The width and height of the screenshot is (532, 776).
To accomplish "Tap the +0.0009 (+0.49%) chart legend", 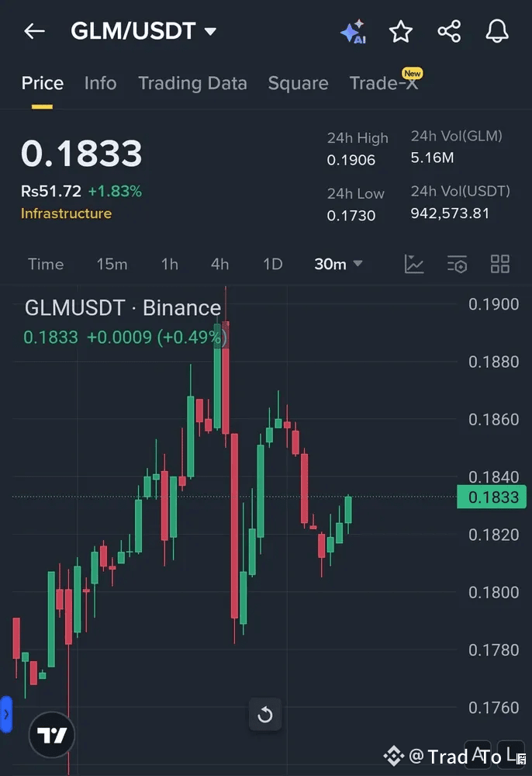I will pyautogui.click(x=157, y=337).
